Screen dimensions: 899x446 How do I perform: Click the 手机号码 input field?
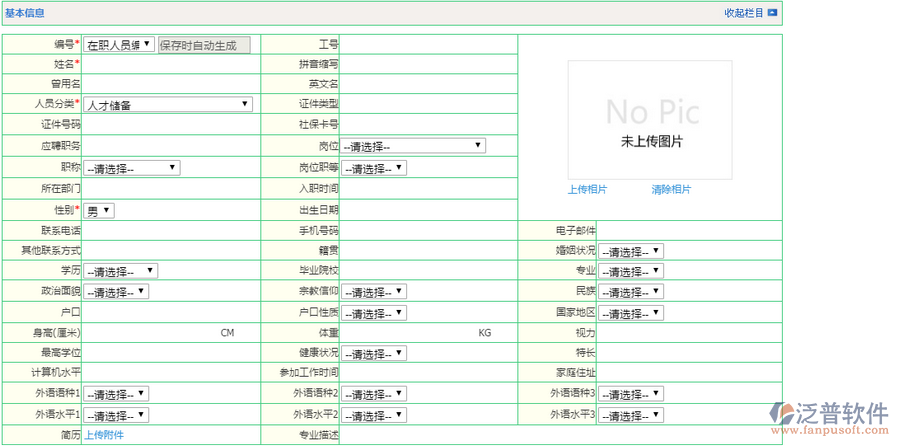pos(428,231)
